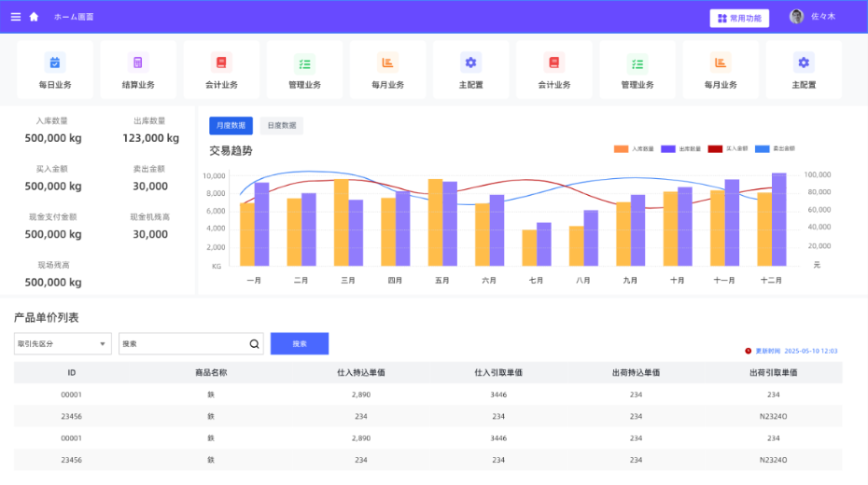Click the red clock icon beside 更新时间
Image resolution: width=868 pixels, height=485 pixels.
pyautogui.click(x=749, y=352)
